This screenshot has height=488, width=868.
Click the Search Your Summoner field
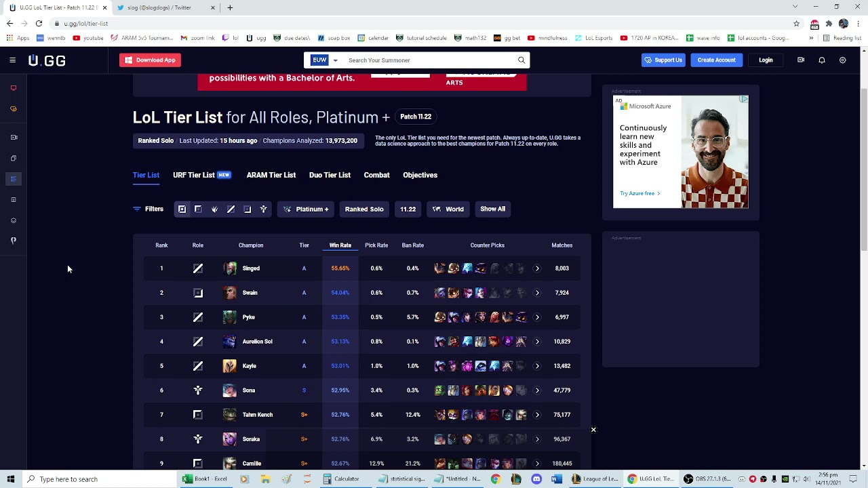pos(430,60)
